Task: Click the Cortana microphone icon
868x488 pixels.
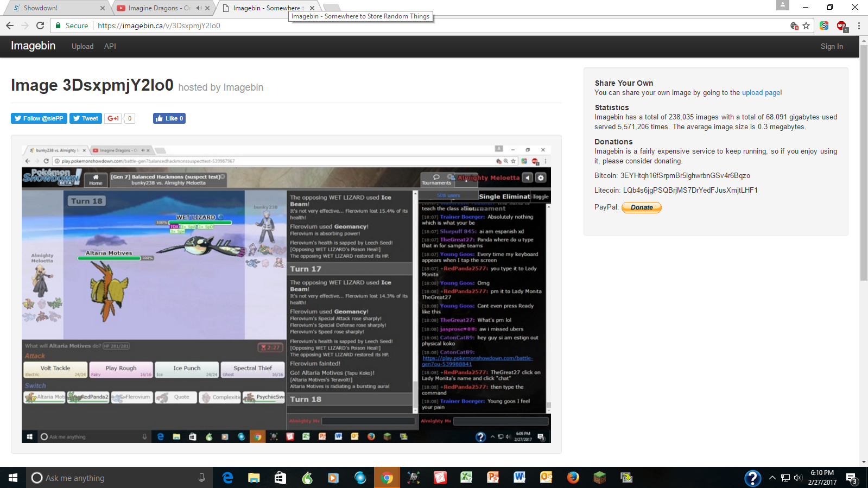Action: pos(201,478)
